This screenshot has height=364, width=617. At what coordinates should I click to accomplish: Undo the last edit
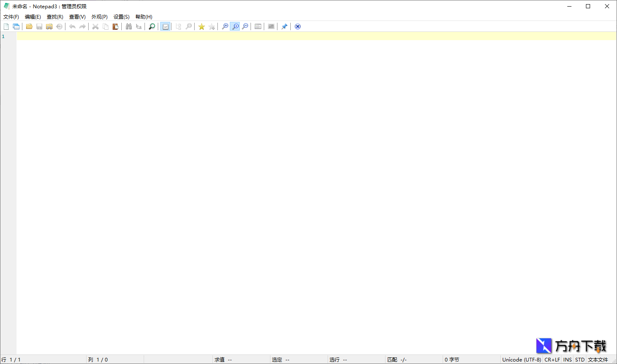coord(72,26)
